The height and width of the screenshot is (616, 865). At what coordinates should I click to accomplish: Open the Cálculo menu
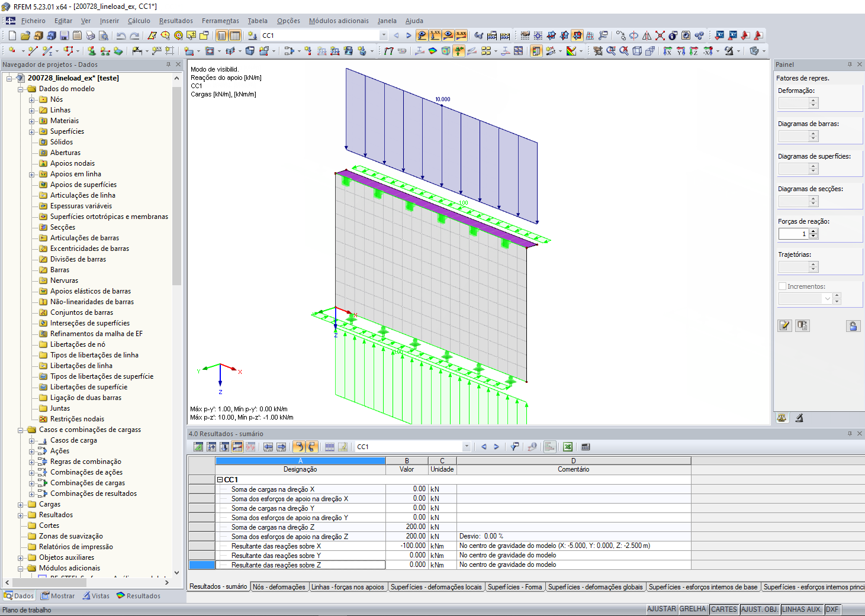(x=139, y=21)
